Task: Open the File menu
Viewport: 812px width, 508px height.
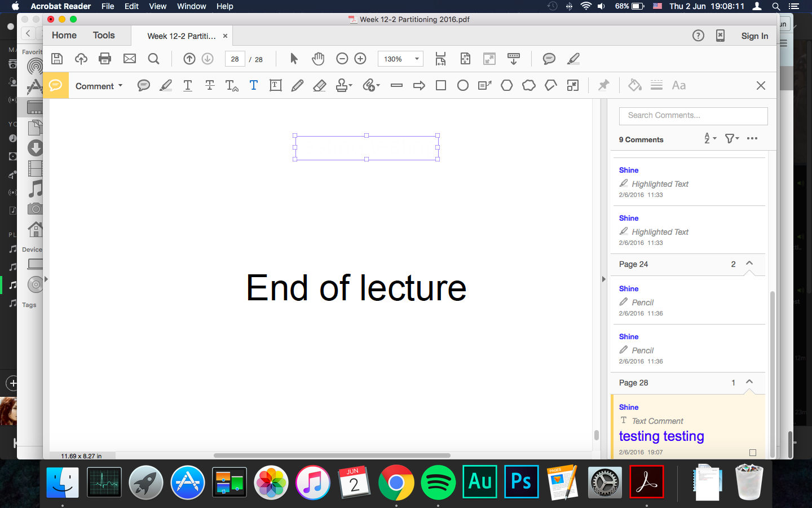Action: pyautogui.click(x=108, y=6)
